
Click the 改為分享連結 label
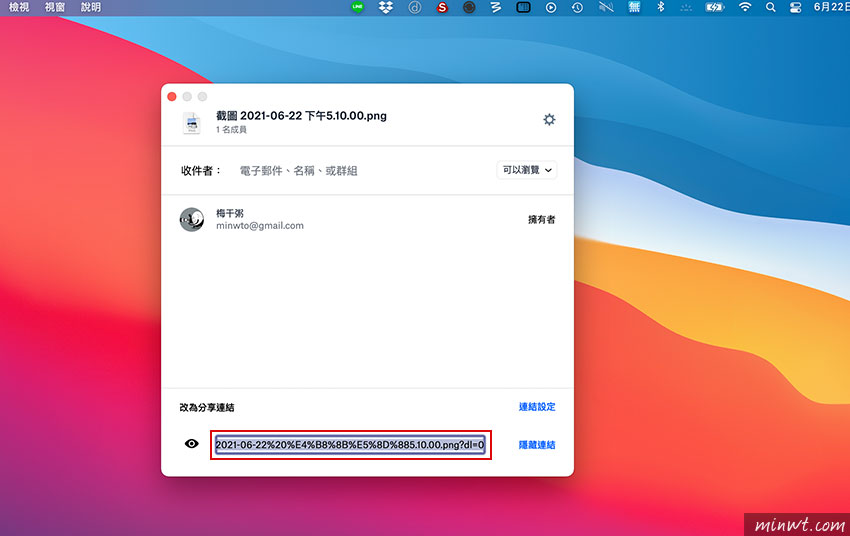pyautogui.click(x=207, y=407)
